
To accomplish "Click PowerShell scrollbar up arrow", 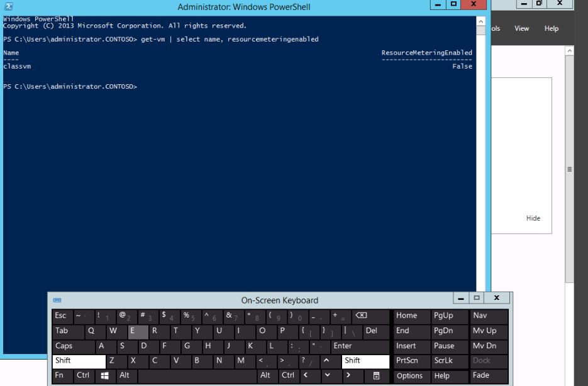I will [x=480, y=21].
